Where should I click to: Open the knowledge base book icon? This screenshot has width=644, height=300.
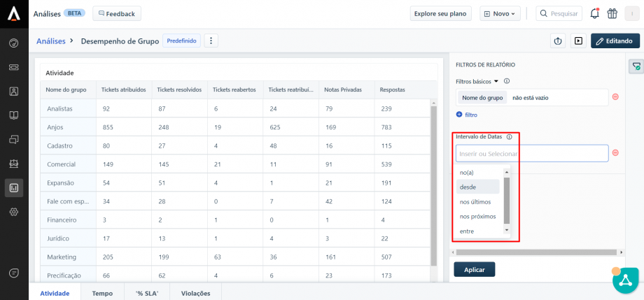(x=13, y=115)
